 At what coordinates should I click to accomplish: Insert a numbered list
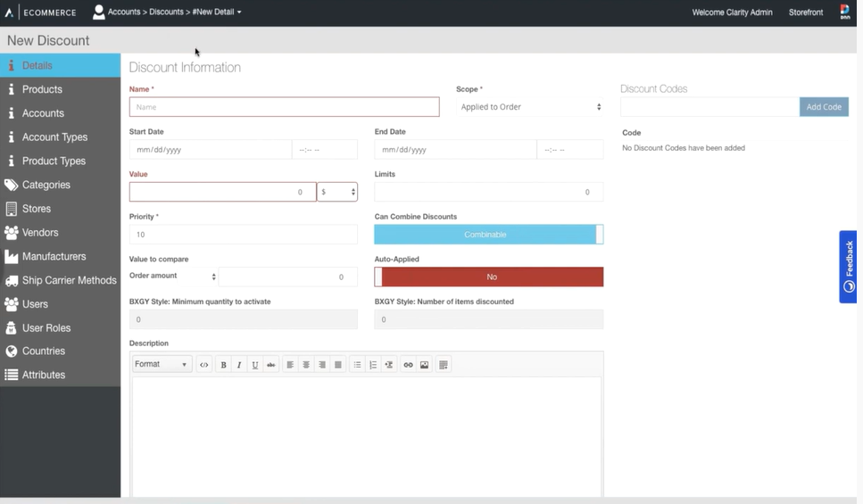(373, 365)
